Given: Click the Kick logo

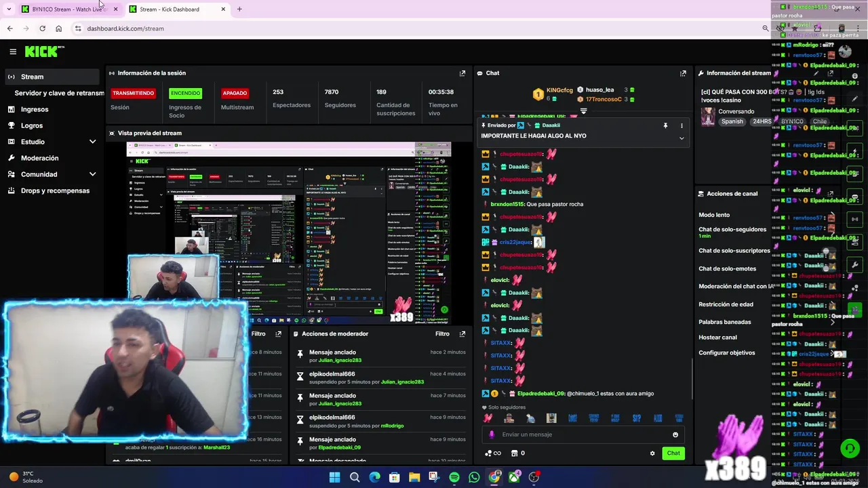Looking at the screenshot, I should pyautogui.click(x=44, y=52).
